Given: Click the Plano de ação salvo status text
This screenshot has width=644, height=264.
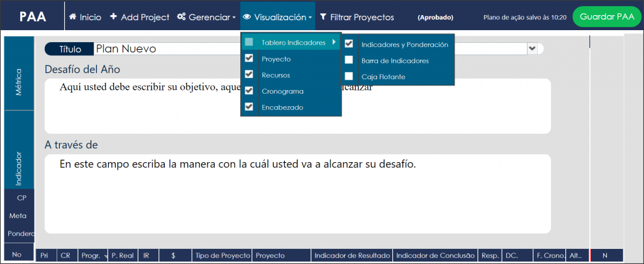Looking at the screenshot, I should pos(525,18).
